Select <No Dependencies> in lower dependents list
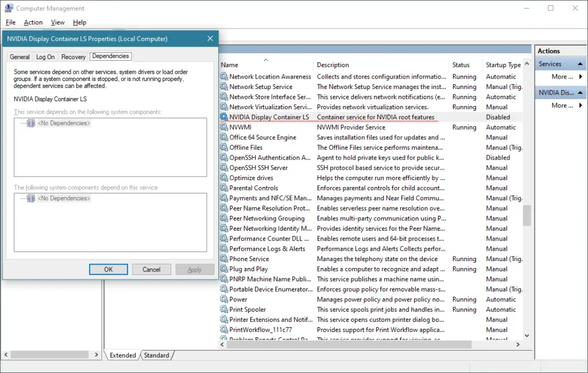The height and width of the screenshot is (373, 588). click(x=64, y=198)
